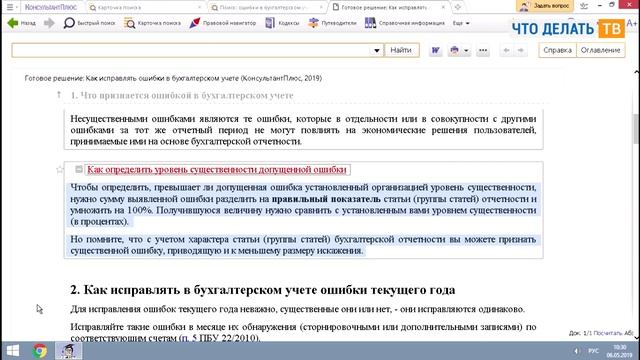Viewport: 640px width, 360px height.
Task: Click the Посчитать link in status bar
Action: click(608, 333)
